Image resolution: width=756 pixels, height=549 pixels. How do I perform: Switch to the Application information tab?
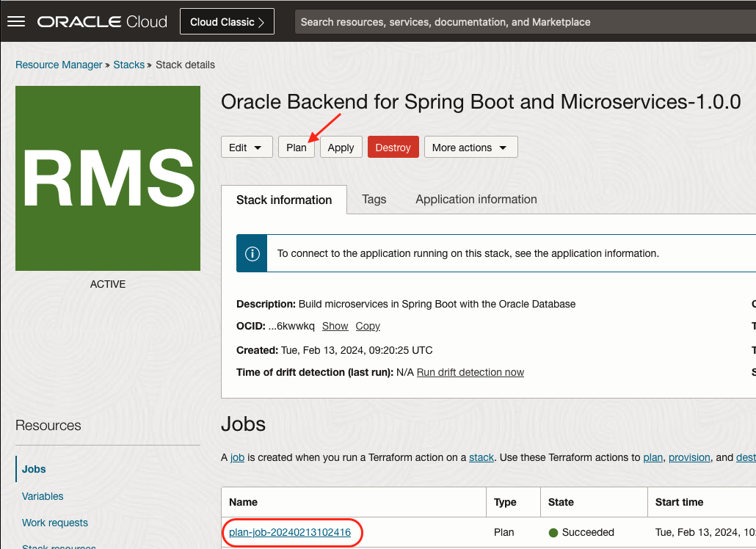point(476,199)
